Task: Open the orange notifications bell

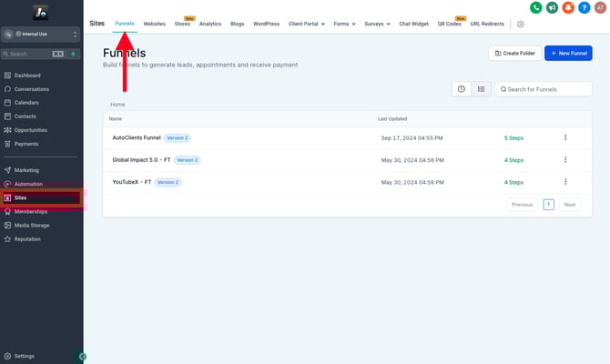Action: coord(568,7)
